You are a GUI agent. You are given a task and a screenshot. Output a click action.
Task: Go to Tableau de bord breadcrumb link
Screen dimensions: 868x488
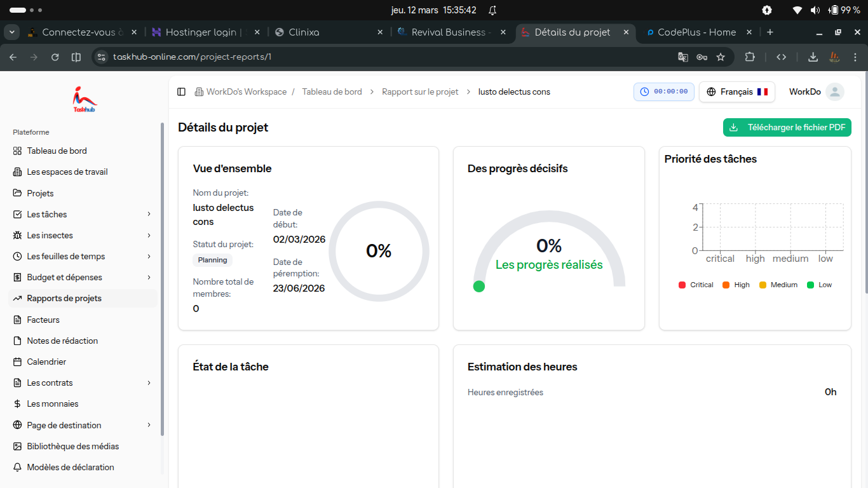(x=332, y=92)
